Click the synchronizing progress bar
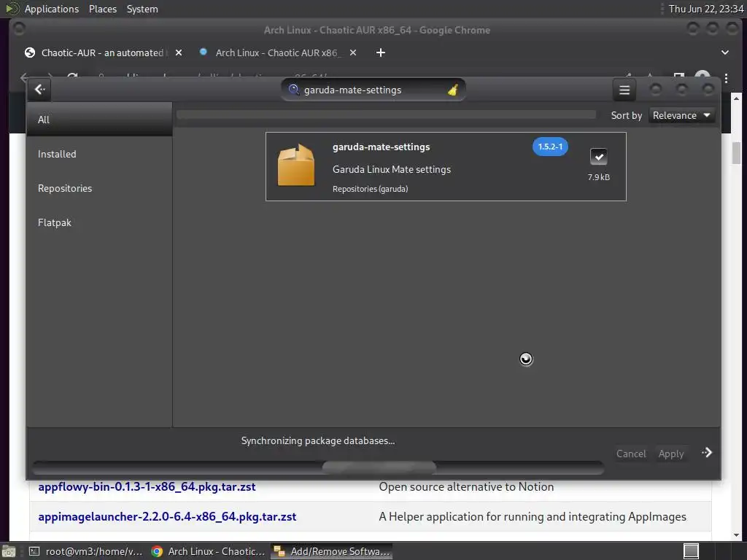The width and height of the screenshot is (747, 560). click(x=318, y=467)
